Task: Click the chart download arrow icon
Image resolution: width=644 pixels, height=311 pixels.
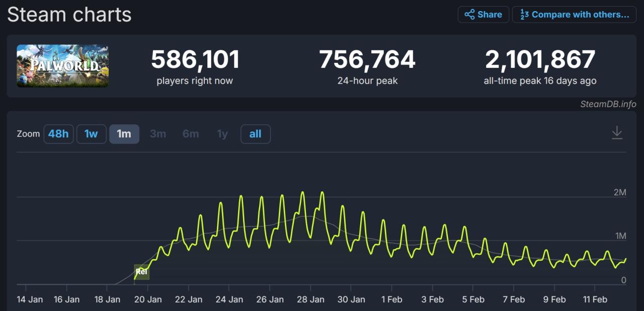Action: (617, 133)
